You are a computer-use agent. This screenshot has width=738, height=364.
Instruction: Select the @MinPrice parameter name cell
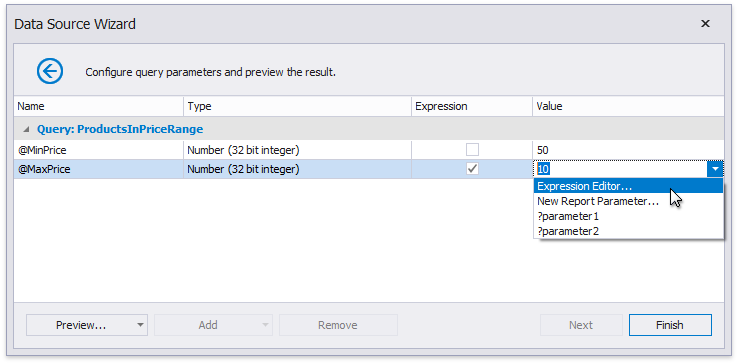98,150
